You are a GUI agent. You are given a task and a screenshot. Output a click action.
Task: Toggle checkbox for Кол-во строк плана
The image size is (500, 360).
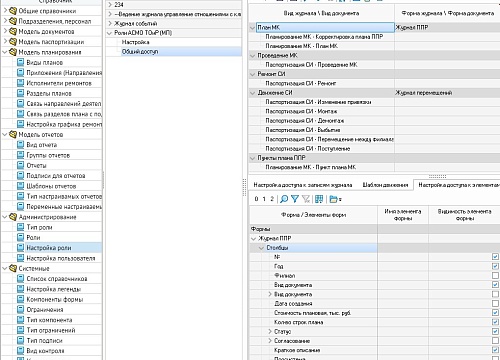coord(495,322)
